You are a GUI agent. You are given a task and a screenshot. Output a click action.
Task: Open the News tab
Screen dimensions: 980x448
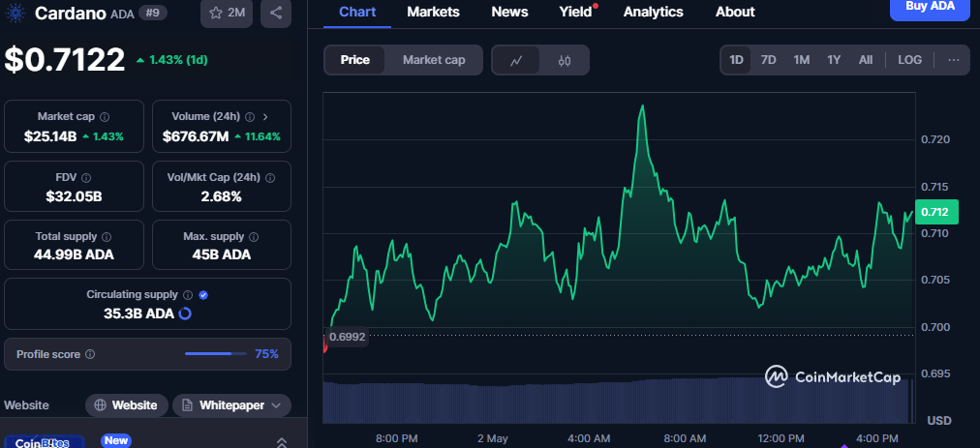pos(509,12)
